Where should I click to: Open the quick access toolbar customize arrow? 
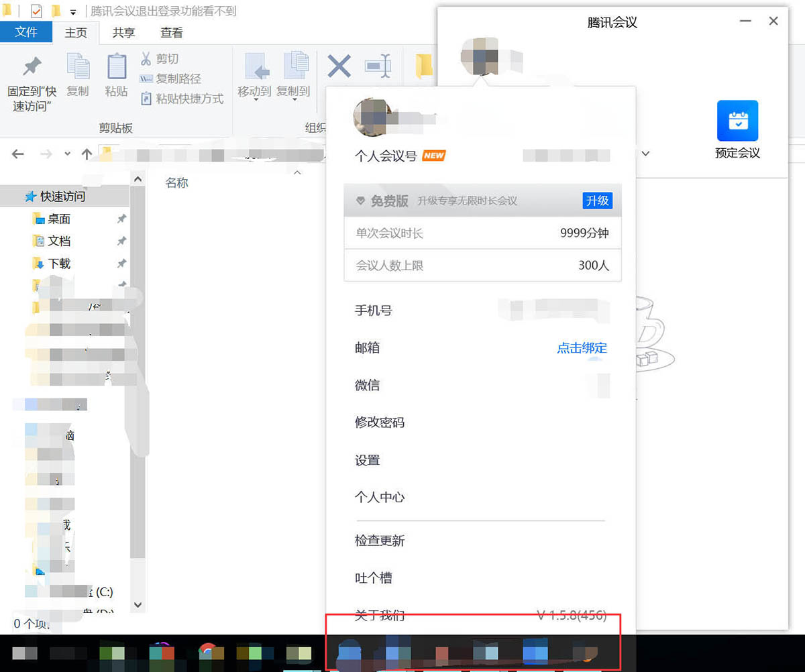click(x=72, y=12)
